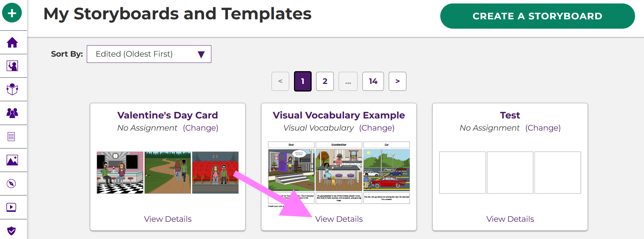Change assignment for Visual Vocabulary Example

click(x=377, y=128)
